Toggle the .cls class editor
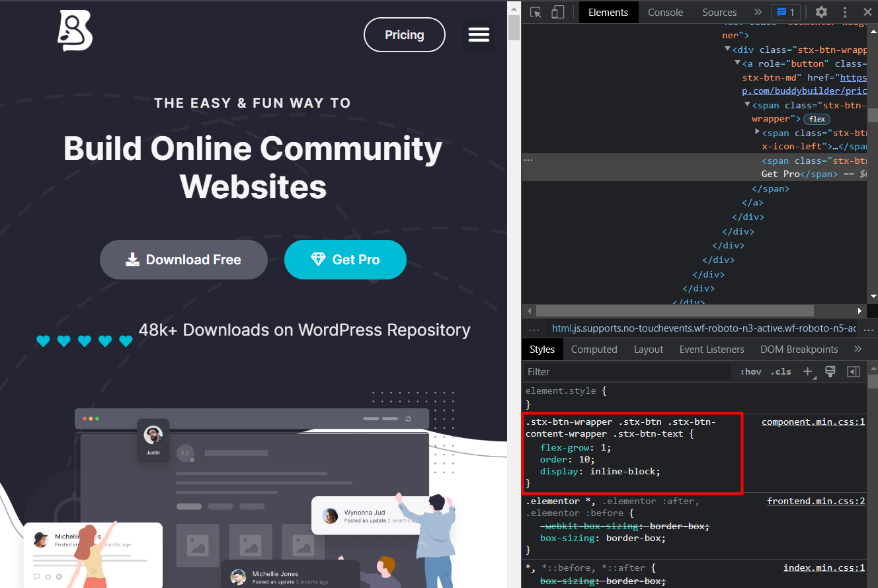This screenshot has height=588, width=878. [x=781, y=371]
